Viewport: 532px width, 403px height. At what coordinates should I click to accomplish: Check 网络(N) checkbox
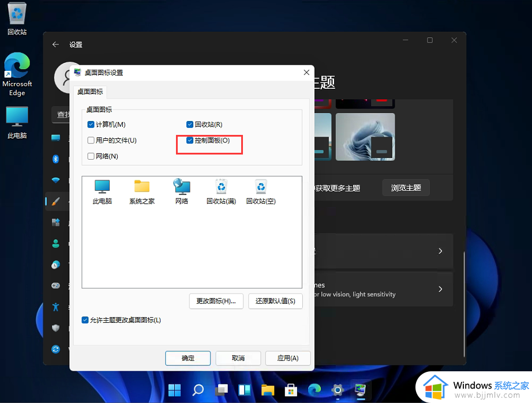point(91,156)
